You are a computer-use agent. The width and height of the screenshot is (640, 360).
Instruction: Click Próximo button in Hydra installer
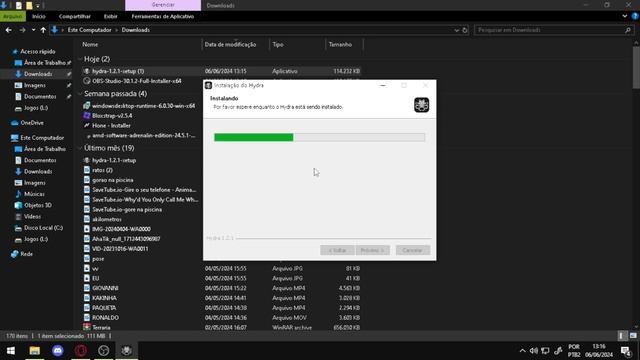pos(372,250)
